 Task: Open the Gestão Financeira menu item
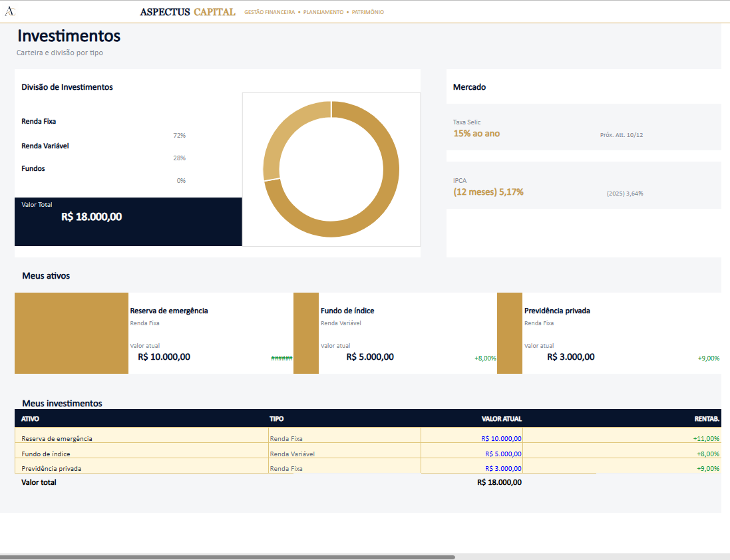(x=270, y=12)
